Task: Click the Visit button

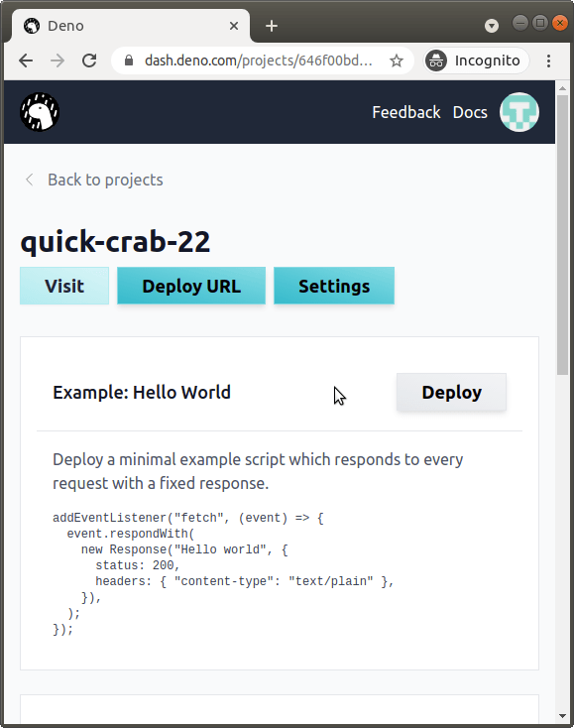Action: (x=64, y=286)
